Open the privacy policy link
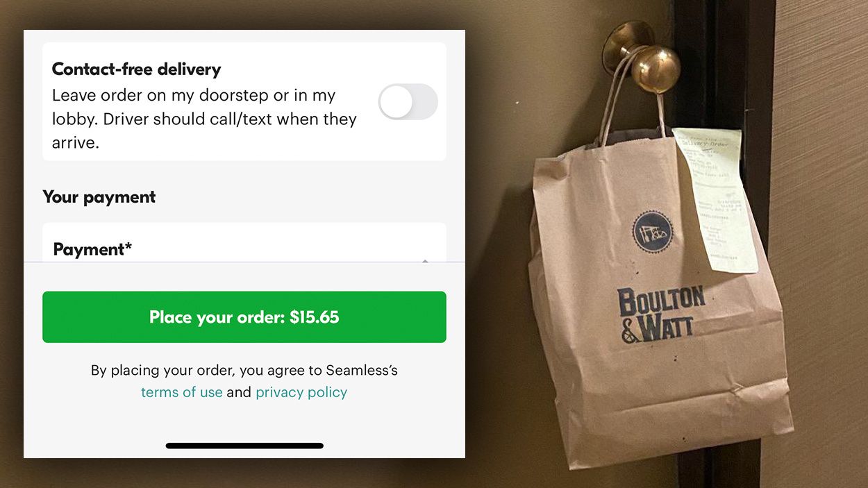 point(301,392)
